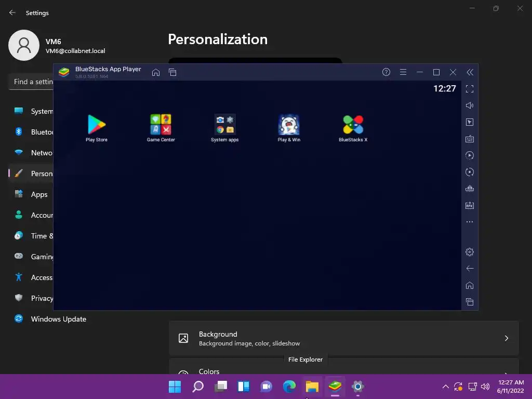The image size is (532, 399).
Task: Click the BlueStacks title bar home icon
Action: 156,72
